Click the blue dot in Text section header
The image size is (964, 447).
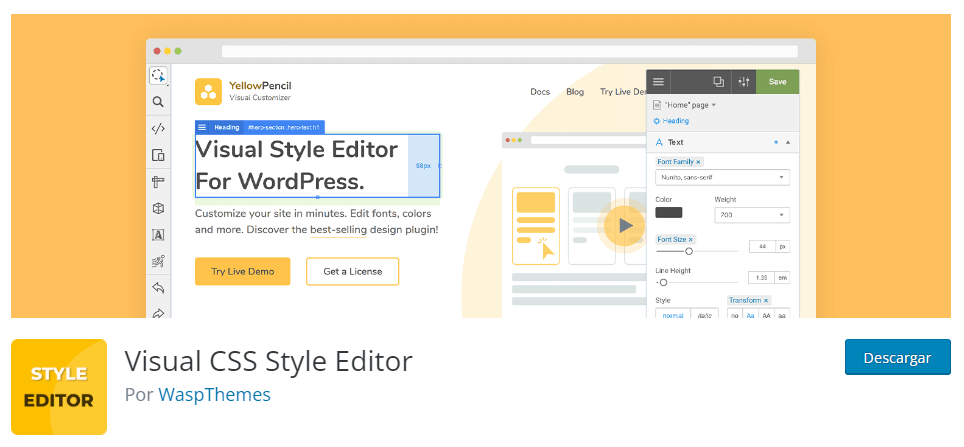pos(776,142)
